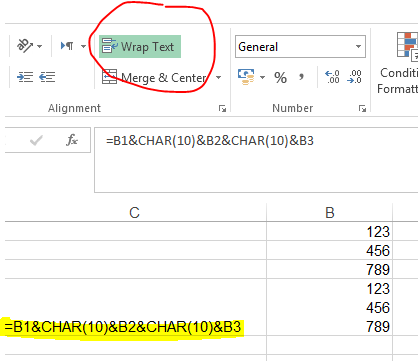Click the Accounting Number Format icon

246,77
